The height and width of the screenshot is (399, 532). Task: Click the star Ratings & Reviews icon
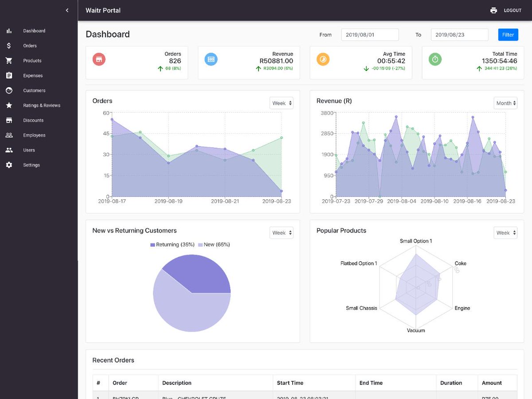point(9,105)
